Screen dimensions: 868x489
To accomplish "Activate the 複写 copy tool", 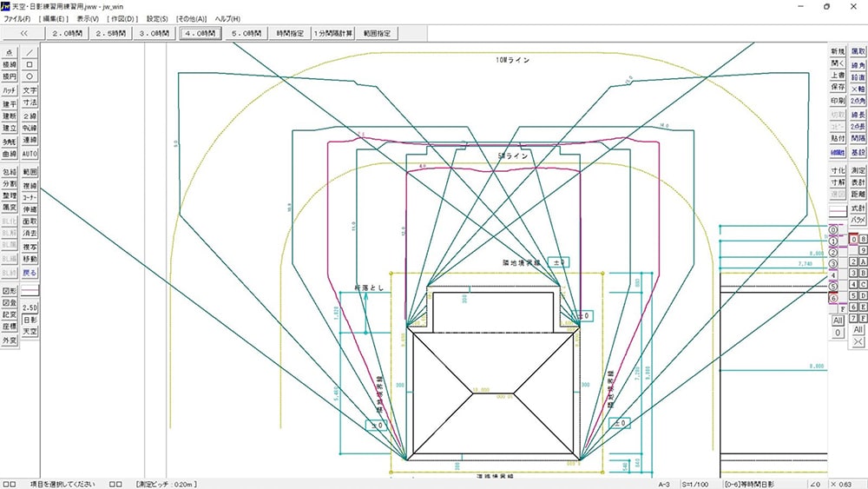I will [x=30, y=247].
